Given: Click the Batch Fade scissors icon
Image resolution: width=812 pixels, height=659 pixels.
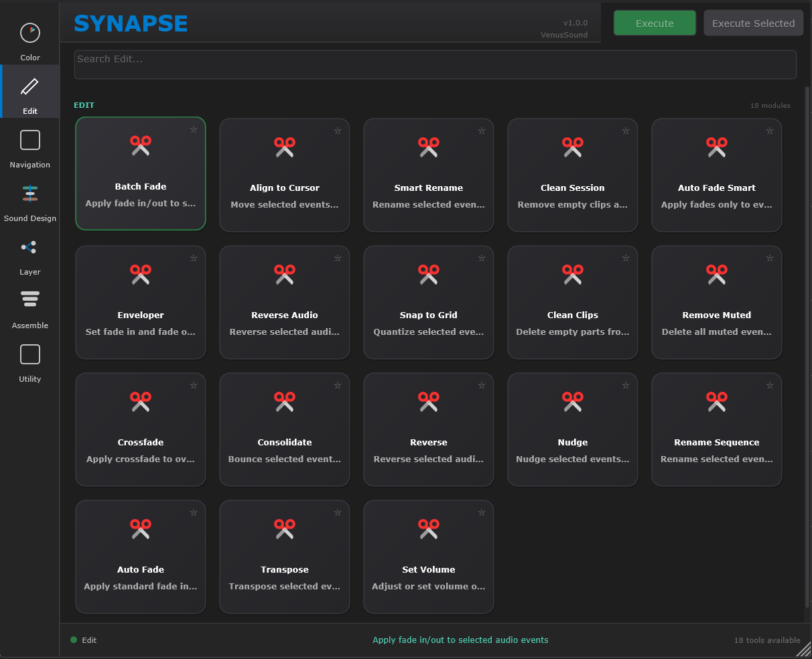Looking at the screenshot, I should click(141, 145).
